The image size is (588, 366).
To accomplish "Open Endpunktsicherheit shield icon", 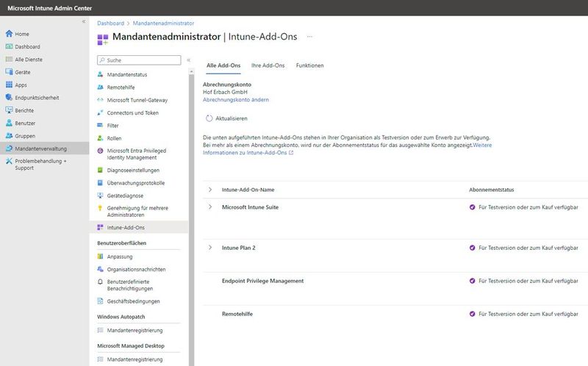I will click(9, 98).
